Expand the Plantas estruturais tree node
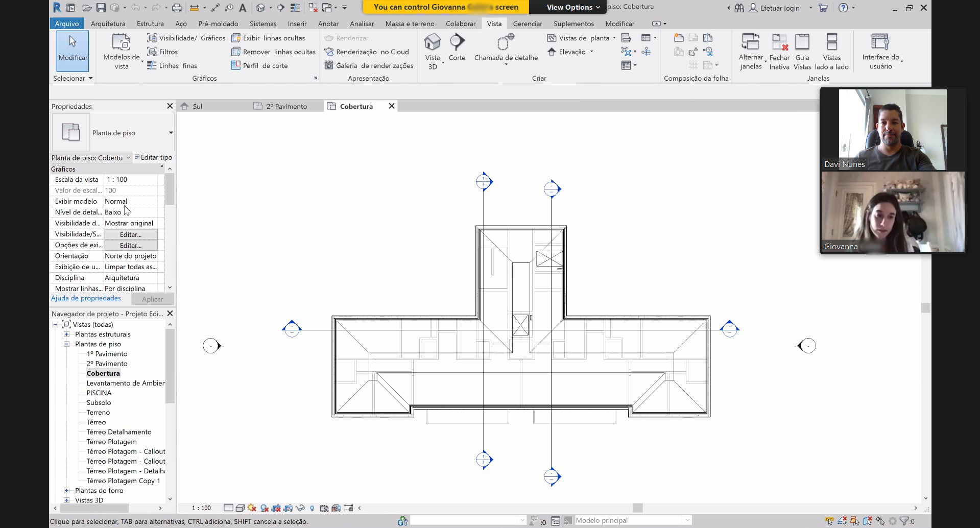 pos(66,334)
